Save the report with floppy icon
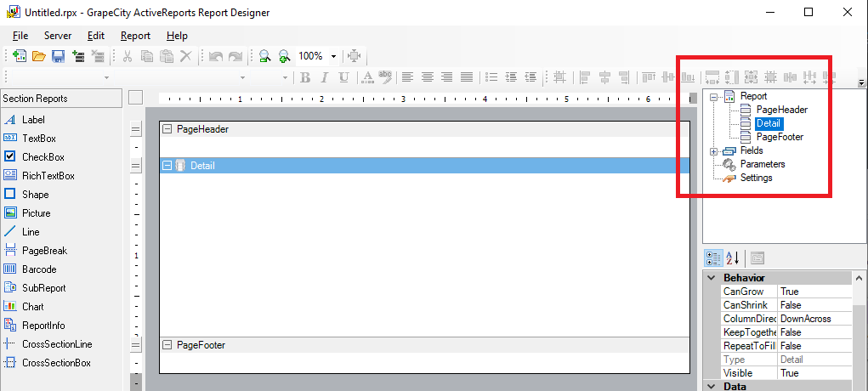 point(58,56)
